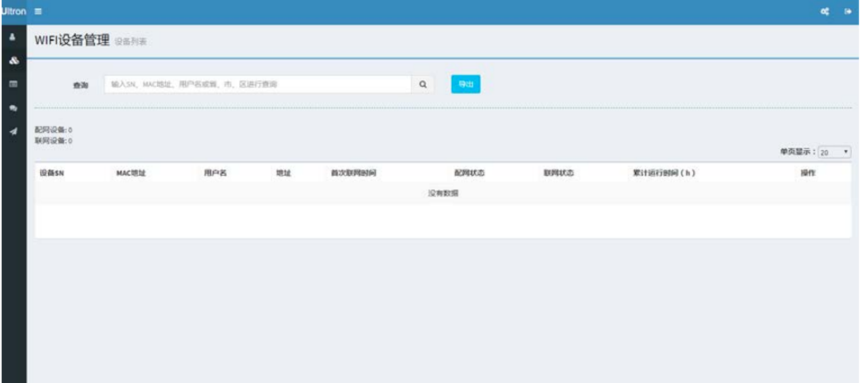
Task: Open the card/table icon in sidebar
Action: tap(13, 84)
